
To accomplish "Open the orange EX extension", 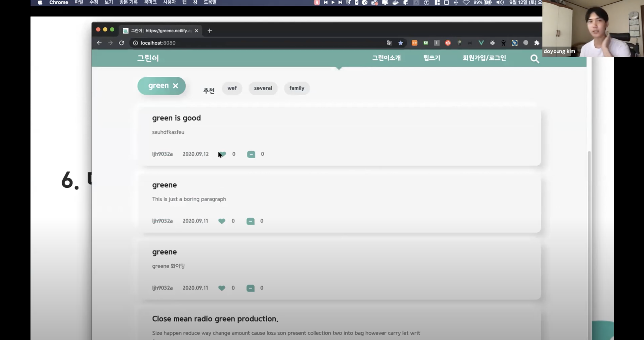I will 414,43.
